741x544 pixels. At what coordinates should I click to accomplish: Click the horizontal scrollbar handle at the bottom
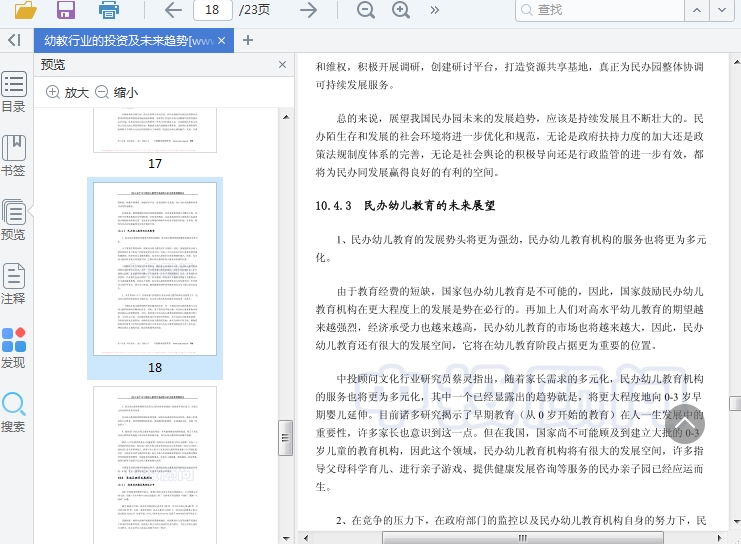click(x=523, y=538)
